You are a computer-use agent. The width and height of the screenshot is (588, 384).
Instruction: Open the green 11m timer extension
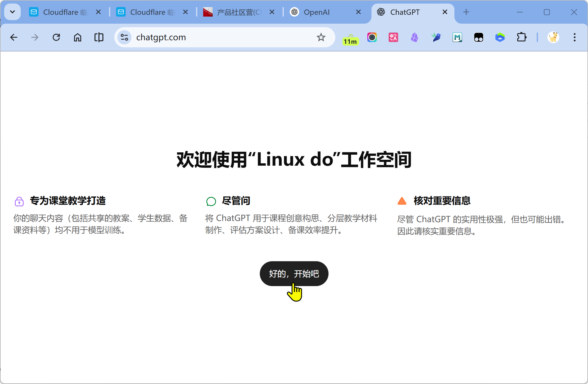350,38
